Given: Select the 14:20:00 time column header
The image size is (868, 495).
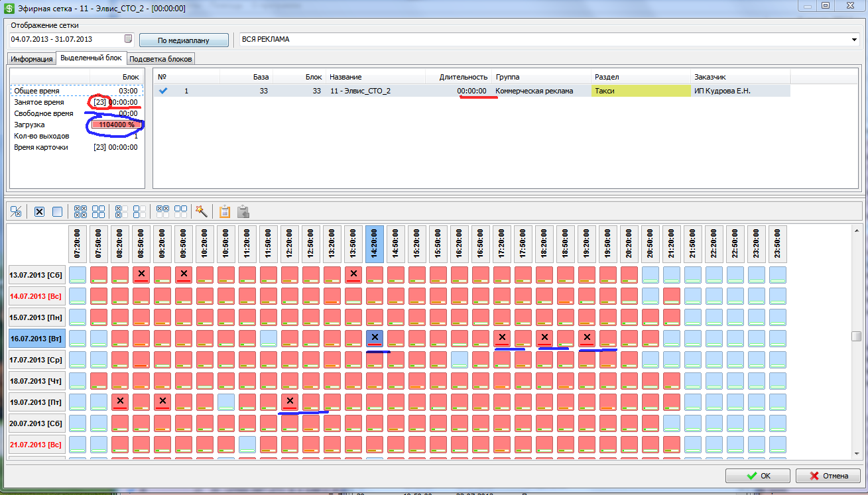Looking at the screenshot, I should [375, 243].
